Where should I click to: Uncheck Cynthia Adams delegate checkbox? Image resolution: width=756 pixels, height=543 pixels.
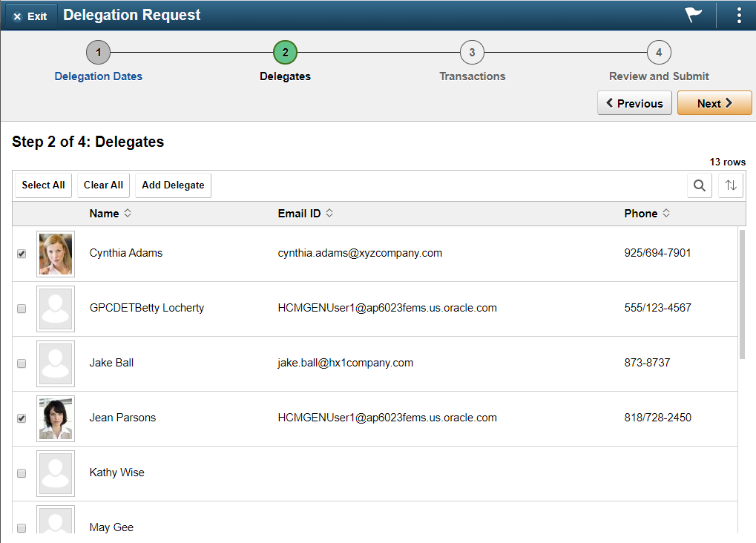[x=22, y=254]
